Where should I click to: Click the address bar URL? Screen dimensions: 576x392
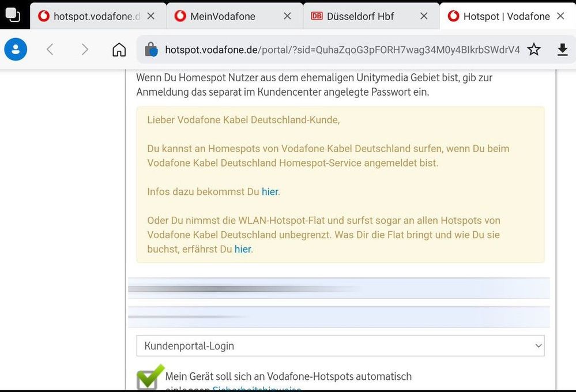pyautogui.click(x=342, y=50)
